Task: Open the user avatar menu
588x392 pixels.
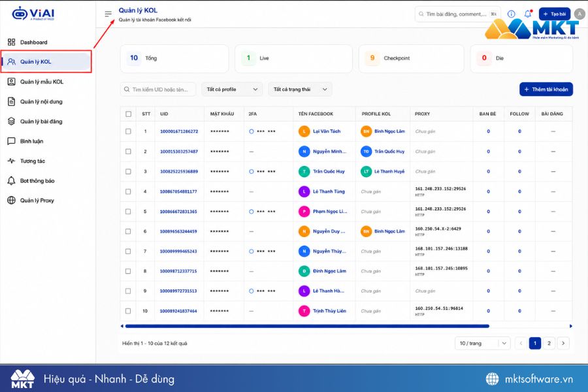Action: pos(580,14)
